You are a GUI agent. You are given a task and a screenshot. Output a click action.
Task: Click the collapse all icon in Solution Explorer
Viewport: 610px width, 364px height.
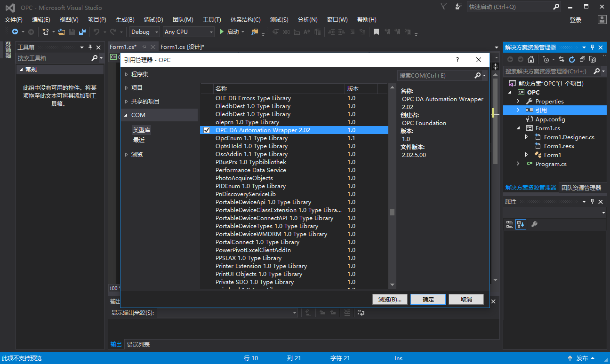pos(583,59)
